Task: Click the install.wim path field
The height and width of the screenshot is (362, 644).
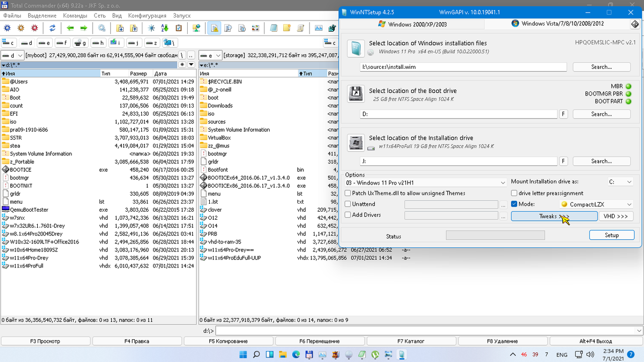Action: click(463, 67)
